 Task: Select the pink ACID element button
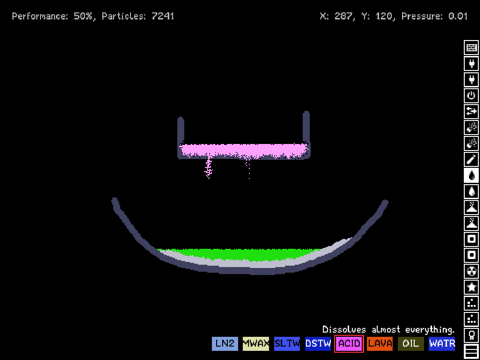[x=349, y=344]
